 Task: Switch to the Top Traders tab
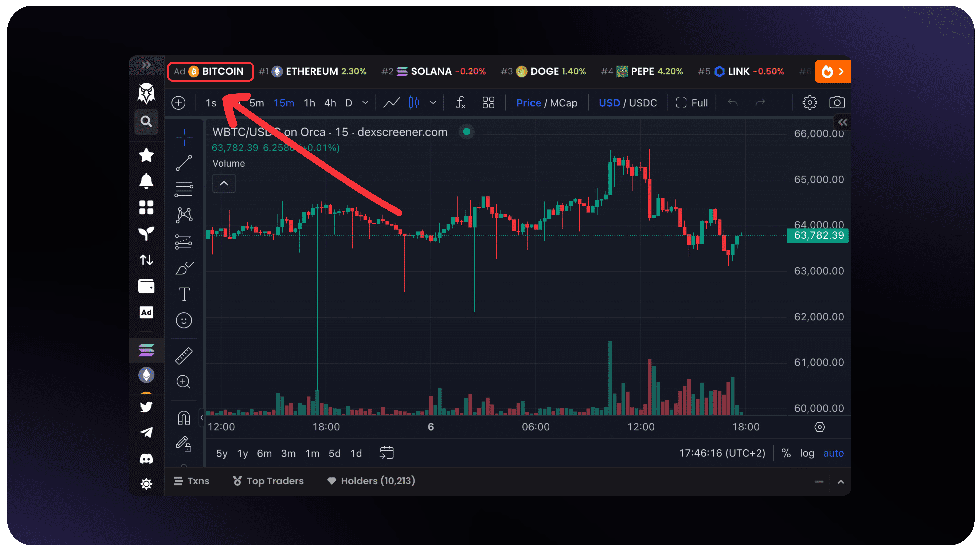(268, 481)
